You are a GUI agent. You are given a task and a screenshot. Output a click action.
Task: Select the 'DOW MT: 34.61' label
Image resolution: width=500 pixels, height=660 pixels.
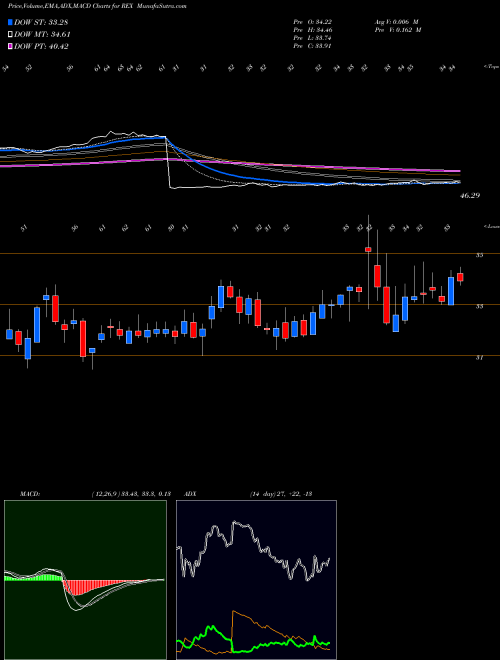coord(42,35)
